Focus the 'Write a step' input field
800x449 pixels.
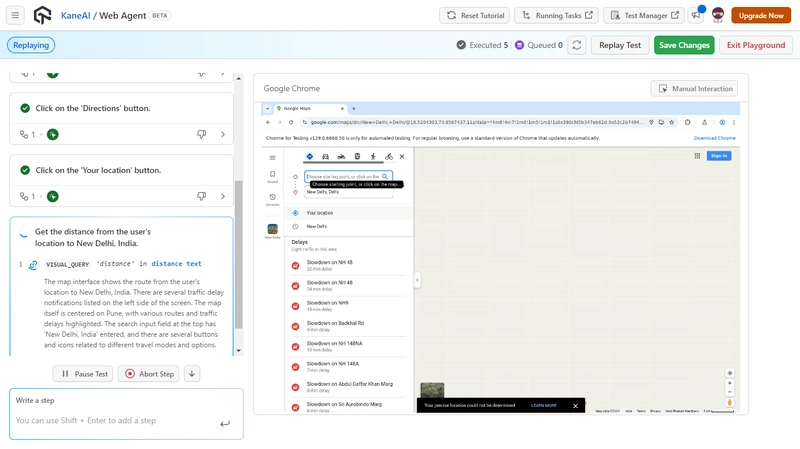[x=117, y=420]
